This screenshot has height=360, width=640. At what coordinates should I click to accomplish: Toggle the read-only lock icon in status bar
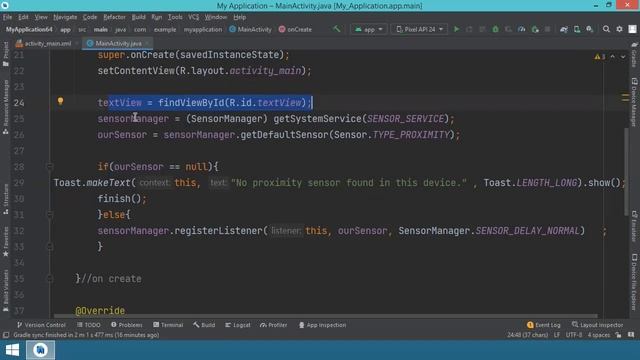click(618, 335)
